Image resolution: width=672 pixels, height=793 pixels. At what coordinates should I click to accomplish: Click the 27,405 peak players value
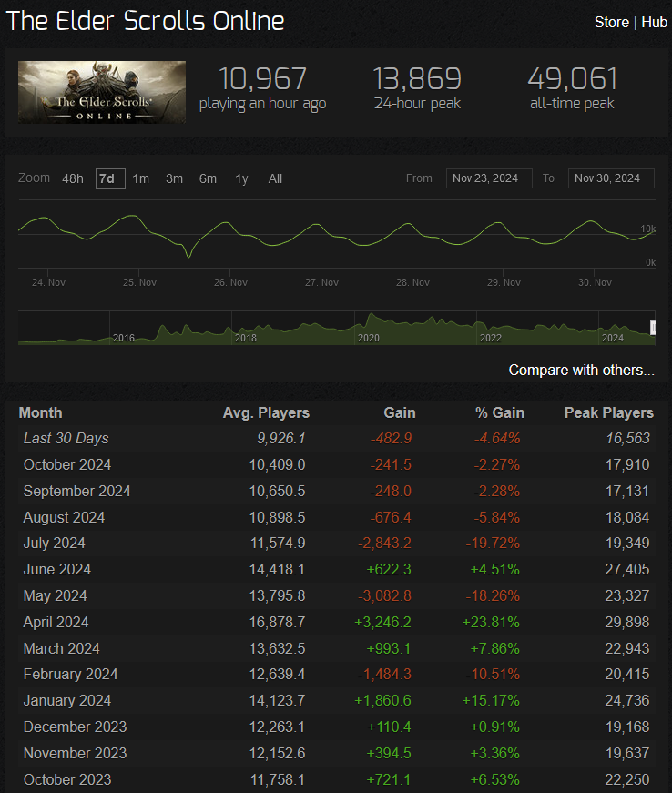627,569
